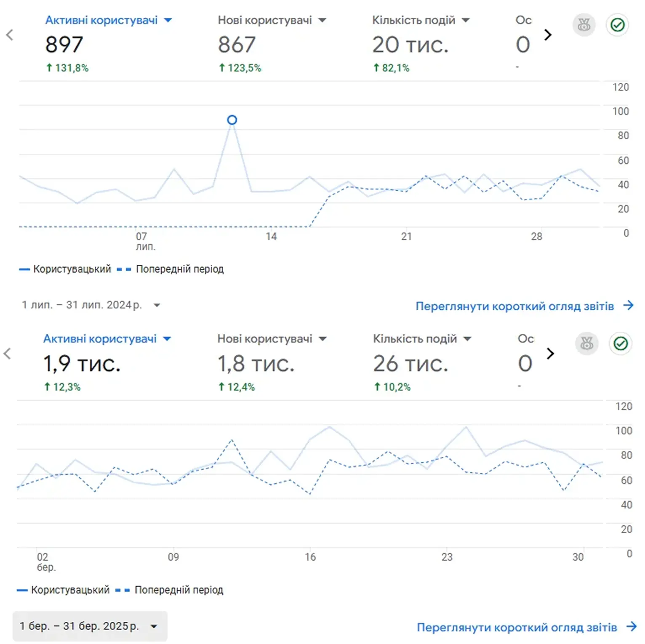The height and width of the screenshot is (644, 645).
Task: Click the 123,5% growth value under new users
Action: pyautogui.click(x=240, y=68)
